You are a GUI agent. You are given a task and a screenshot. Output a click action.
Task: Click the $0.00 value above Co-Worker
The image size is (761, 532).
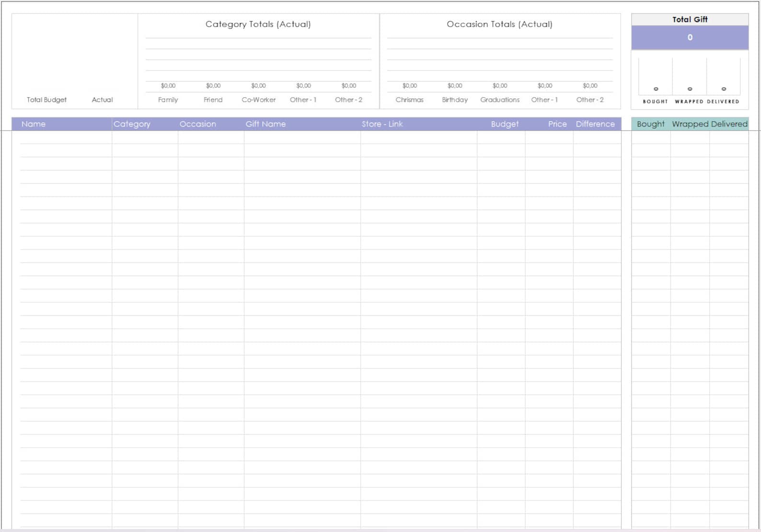[258, 86]
